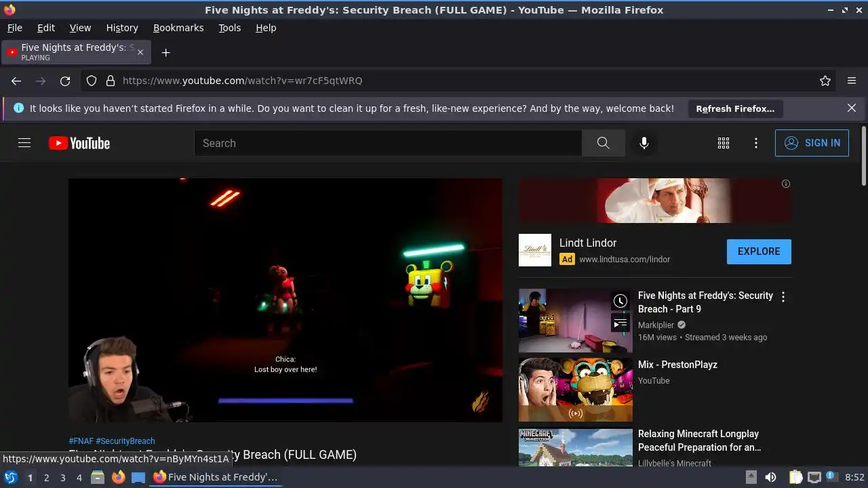Image resolution: width=868 pixels, height=488 pixels.
Task: Open clipboard manager tray icon
Action: (x=795, y=477)
